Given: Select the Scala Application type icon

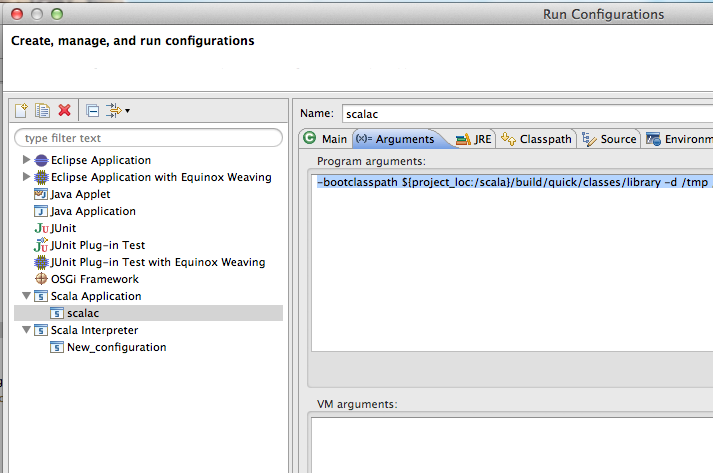Looking at the screenshot, I should coord(41,296).
